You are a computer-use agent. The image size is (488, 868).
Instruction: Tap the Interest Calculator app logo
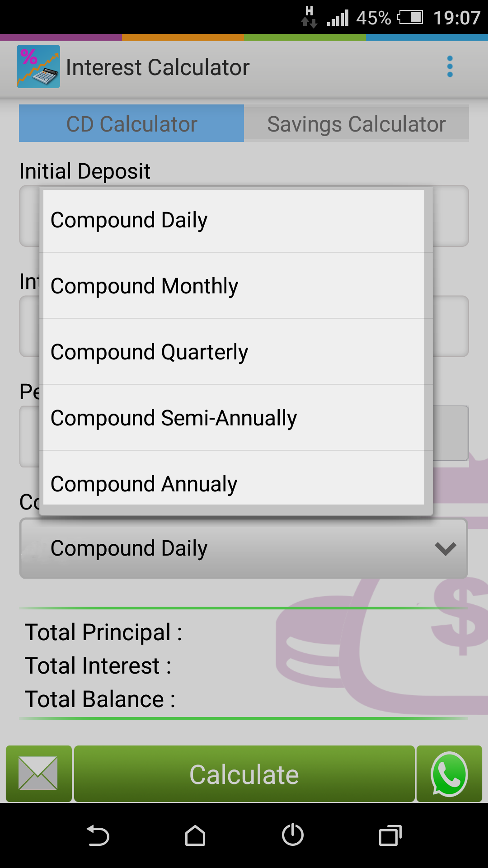click(38, 66)
